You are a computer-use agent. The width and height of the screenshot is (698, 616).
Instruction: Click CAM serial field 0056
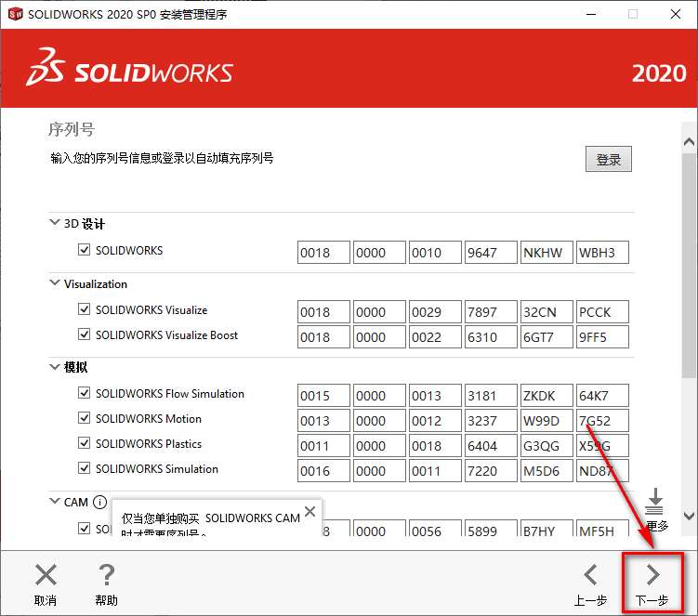tap(435, 529)
